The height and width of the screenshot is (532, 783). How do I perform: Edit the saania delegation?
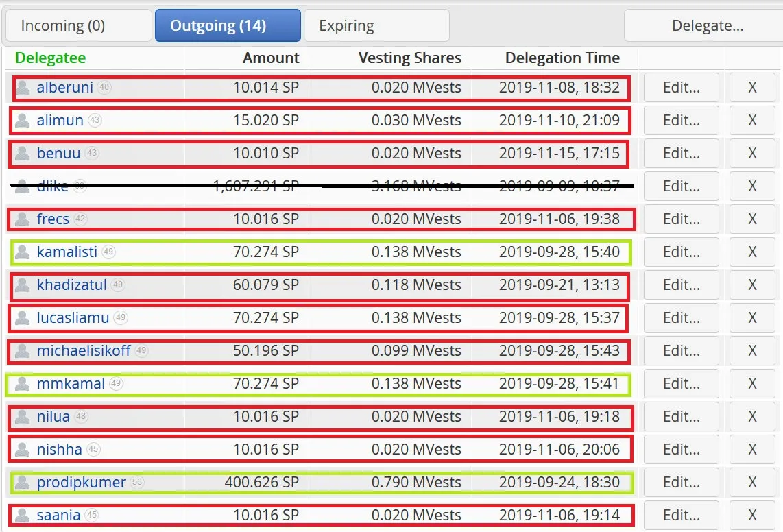click(681, 516)
